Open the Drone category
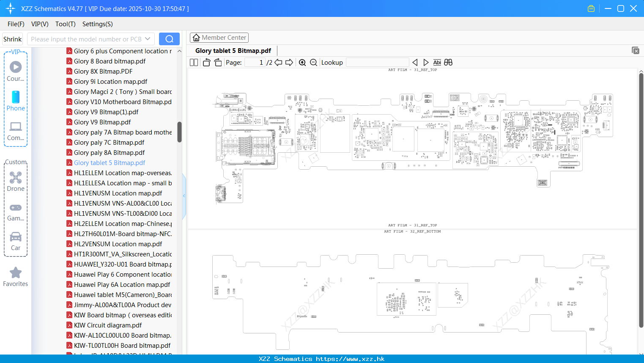The height and width of the screenshot is (363, 644). 16,181
